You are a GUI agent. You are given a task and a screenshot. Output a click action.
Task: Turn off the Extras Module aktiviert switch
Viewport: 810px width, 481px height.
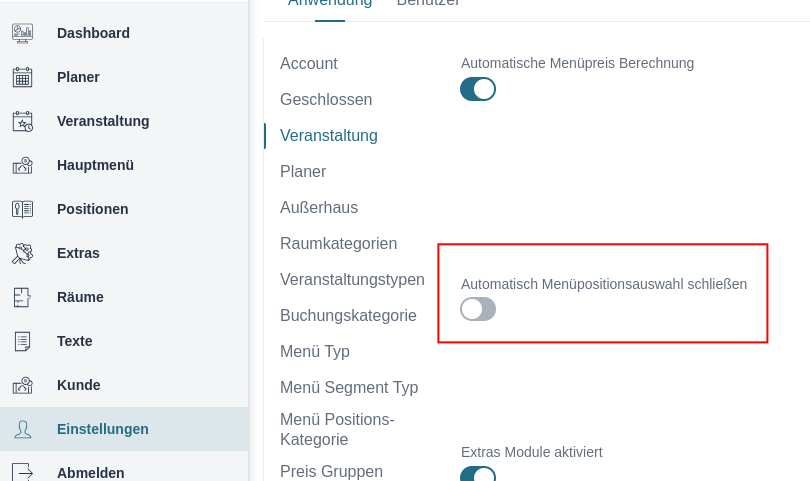478,474
